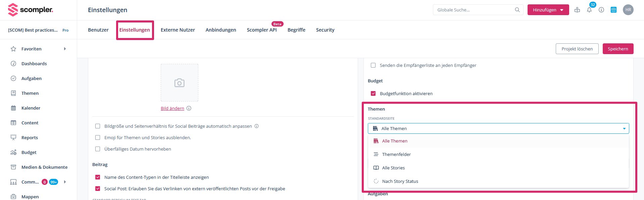Click the notification bell icon
The image size is (644, 200).
pos(589,10)
